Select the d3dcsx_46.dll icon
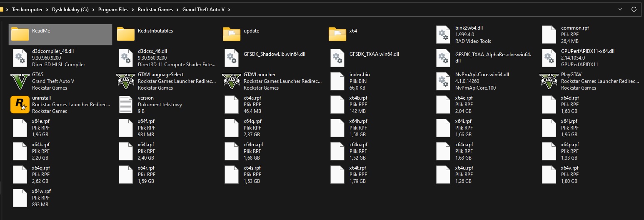The width and height of the screenshot is (644, 220). coord(125,58)
